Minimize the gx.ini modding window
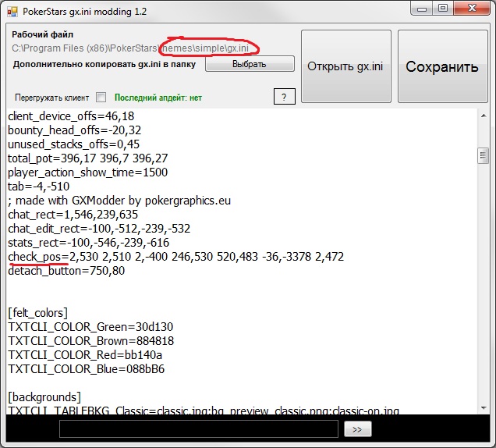Image resolution: width=496 pixels, height=448 pixels. 422,9
